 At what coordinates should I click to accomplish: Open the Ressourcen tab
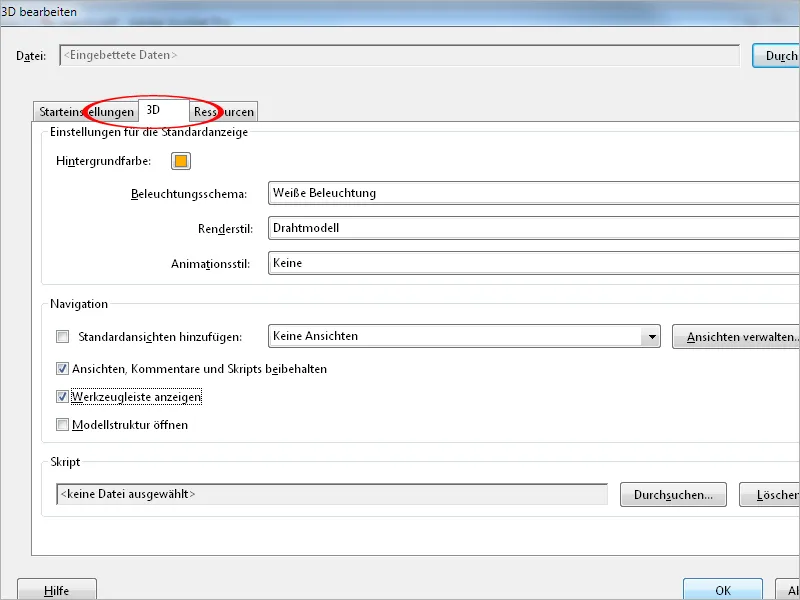tap(223, 112)
